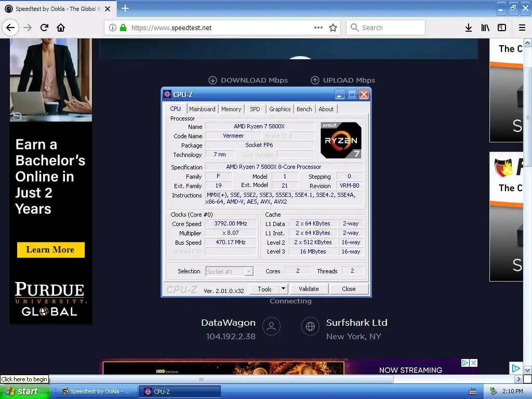Click the page vertical scrollbar down arrow
532x399 pixels.
click(527, 370)
